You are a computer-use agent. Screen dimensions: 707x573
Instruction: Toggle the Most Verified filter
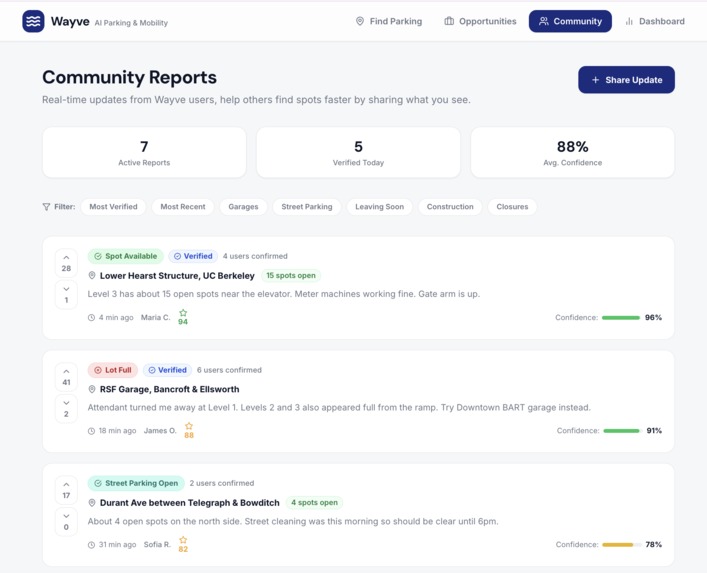pos(113,206)
